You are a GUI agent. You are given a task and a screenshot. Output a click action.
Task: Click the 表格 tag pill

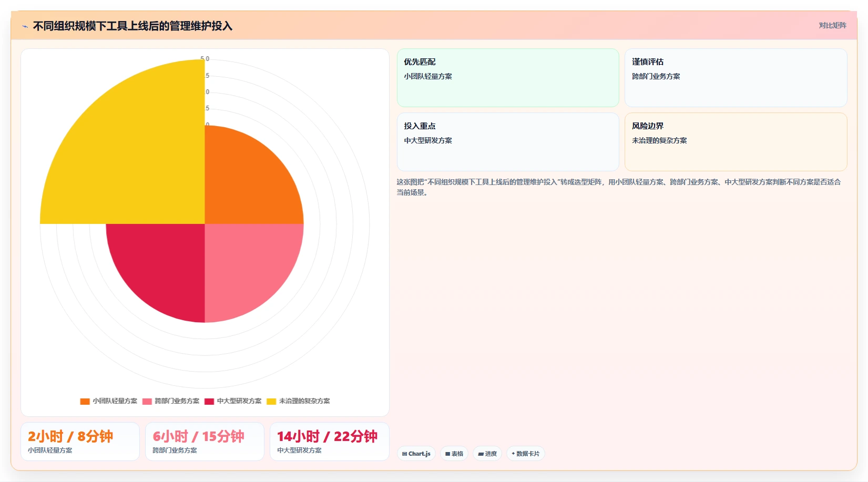click(454, 454)
